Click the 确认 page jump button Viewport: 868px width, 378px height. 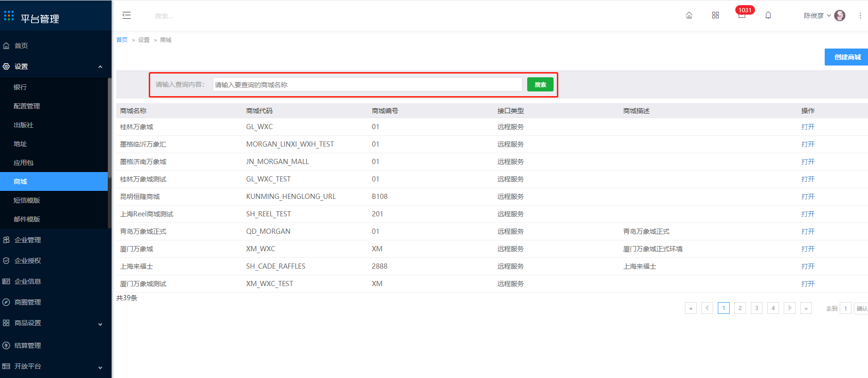[x=861, y=308]
